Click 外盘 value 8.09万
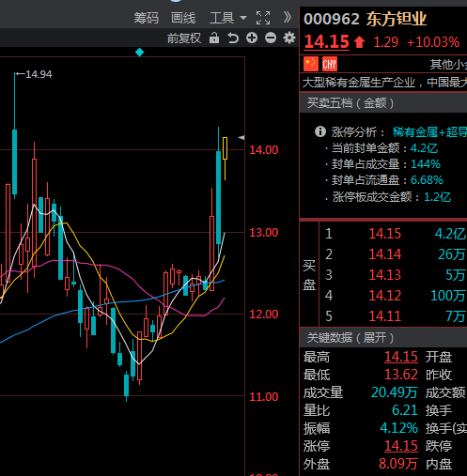This screenshot has width=467, height=476. (398, 464)
